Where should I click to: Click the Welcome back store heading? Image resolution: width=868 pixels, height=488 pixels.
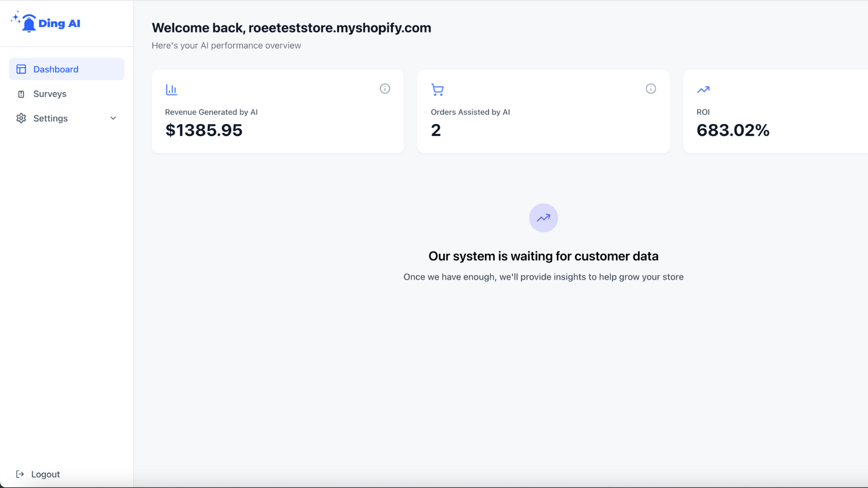[x=291, y=28]
